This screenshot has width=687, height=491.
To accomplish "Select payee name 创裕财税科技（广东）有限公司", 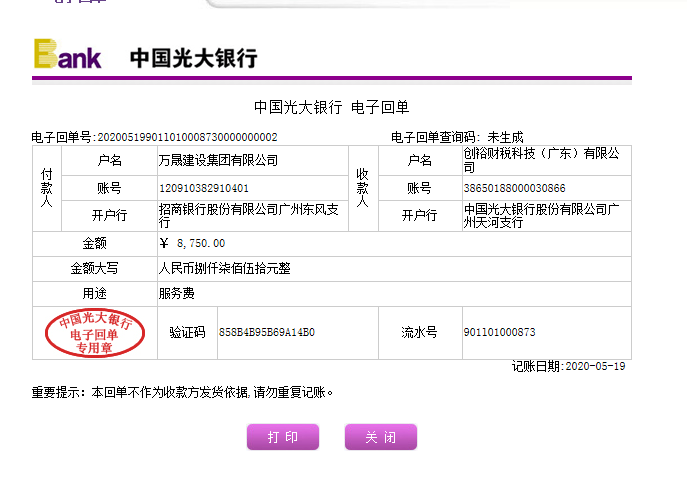I will [x=542, y=160].
